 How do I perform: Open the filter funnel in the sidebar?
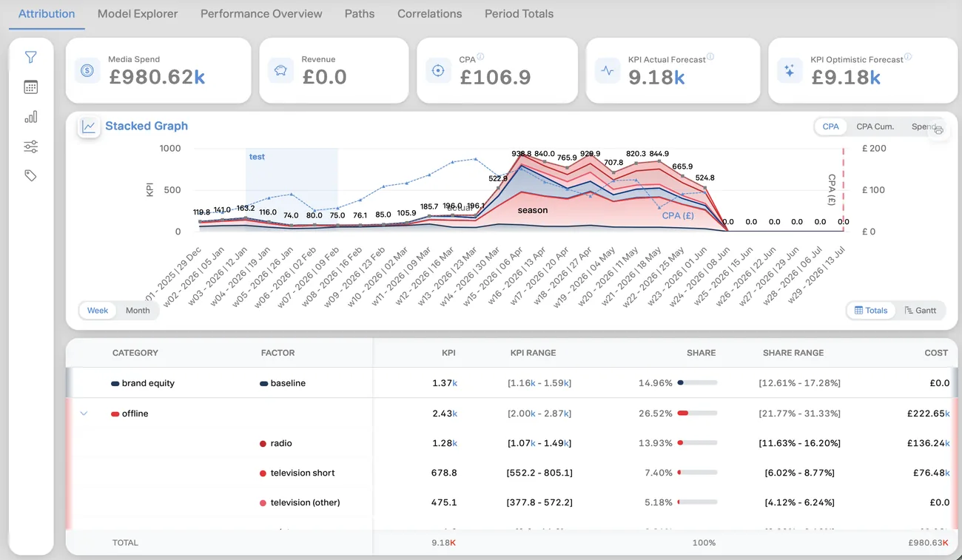pyautogui.click(x=30, y=57)
